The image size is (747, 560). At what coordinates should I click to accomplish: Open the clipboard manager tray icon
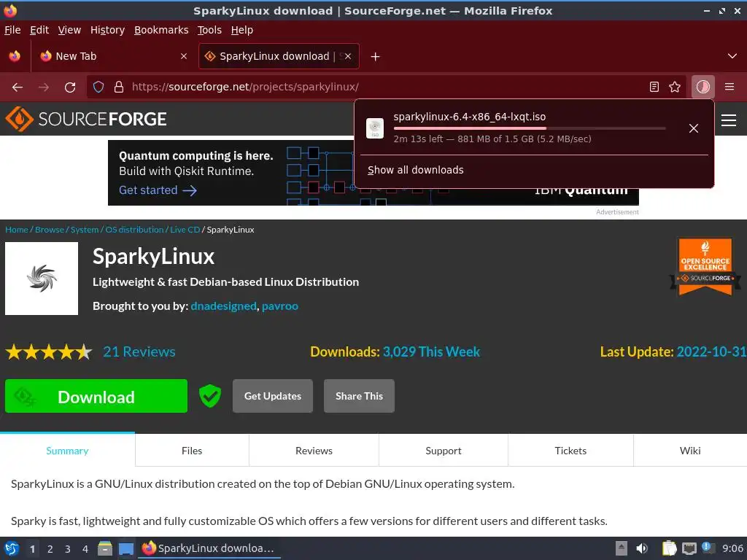click(x=670, y=548)
